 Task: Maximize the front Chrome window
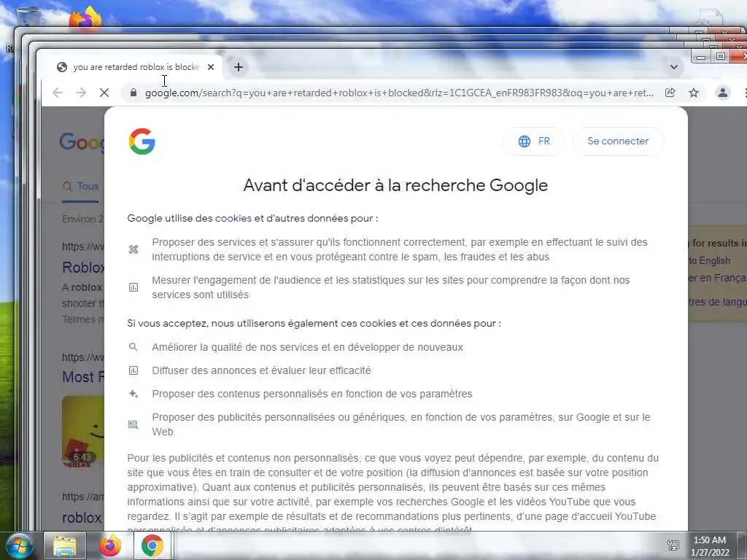tap(721, 57)
